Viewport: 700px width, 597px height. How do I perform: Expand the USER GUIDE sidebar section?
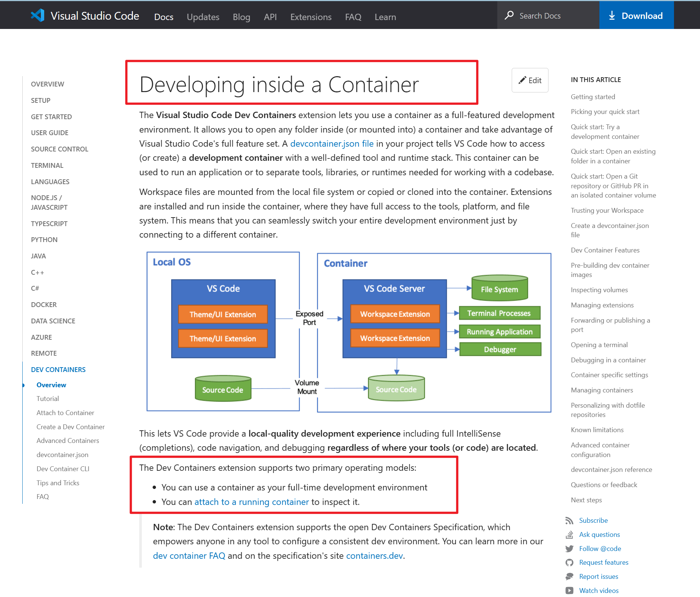pos(49,133)
